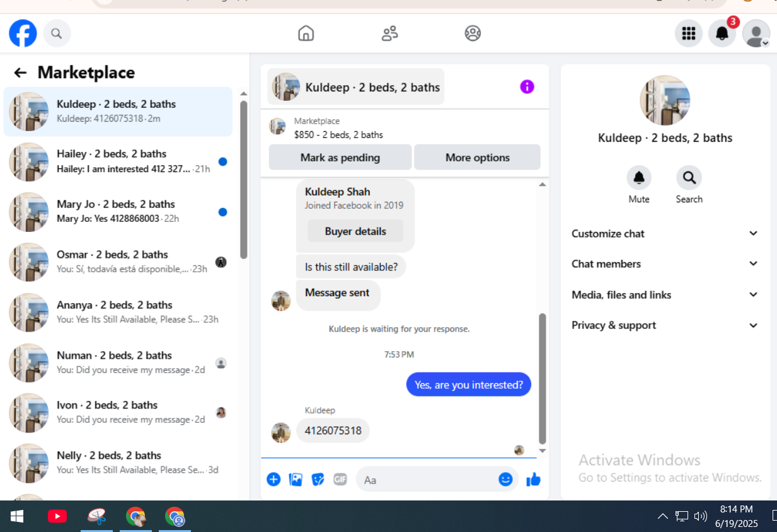Click the 'Is this still available?' message
The image size is (777, 532).
click(x=351, y=267)
